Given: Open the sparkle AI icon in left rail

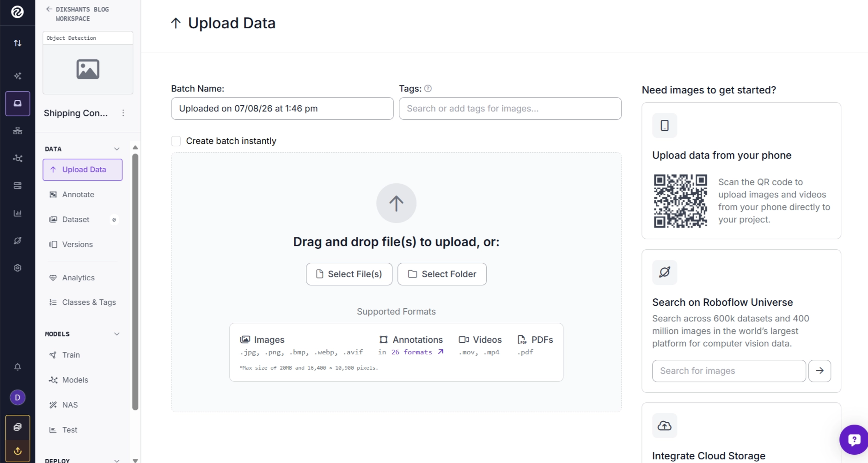Looking at the screenshot, I should pyautogui.click(x=18, y=76).
